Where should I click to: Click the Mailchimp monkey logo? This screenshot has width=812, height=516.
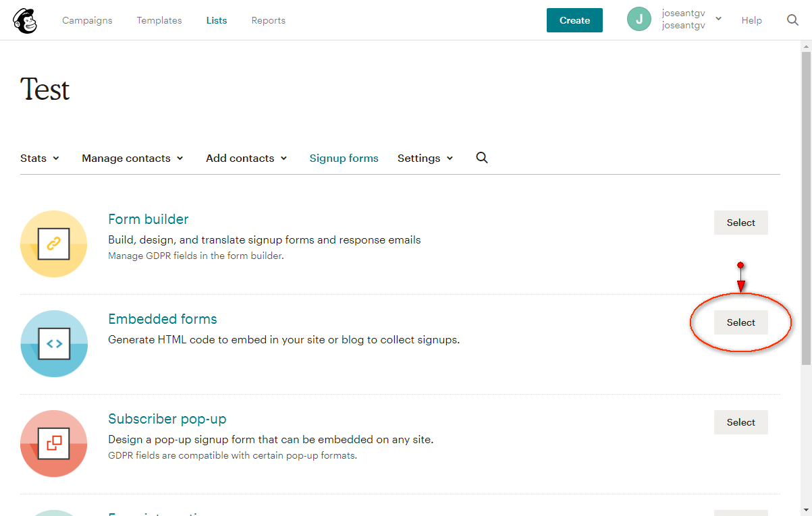pyautogui.click(x=25, y=20)
